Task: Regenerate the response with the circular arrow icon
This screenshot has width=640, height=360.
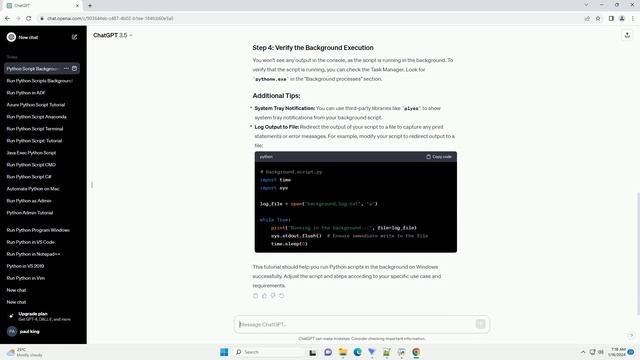Action: [x=282, y=296]
